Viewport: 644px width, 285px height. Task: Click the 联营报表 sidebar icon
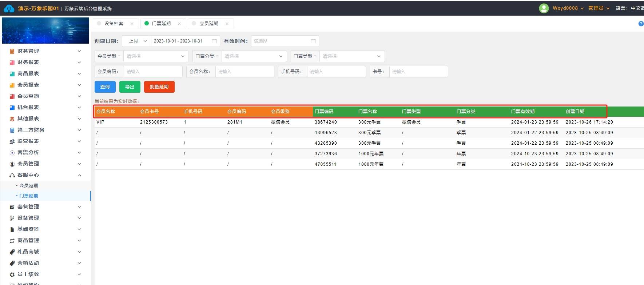coord(12,141)
